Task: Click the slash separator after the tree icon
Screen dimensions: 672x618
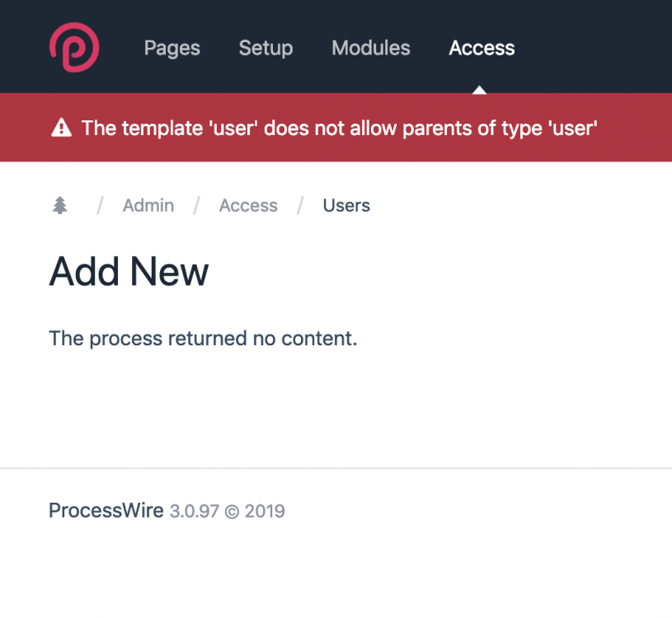Action: (99, 205)
